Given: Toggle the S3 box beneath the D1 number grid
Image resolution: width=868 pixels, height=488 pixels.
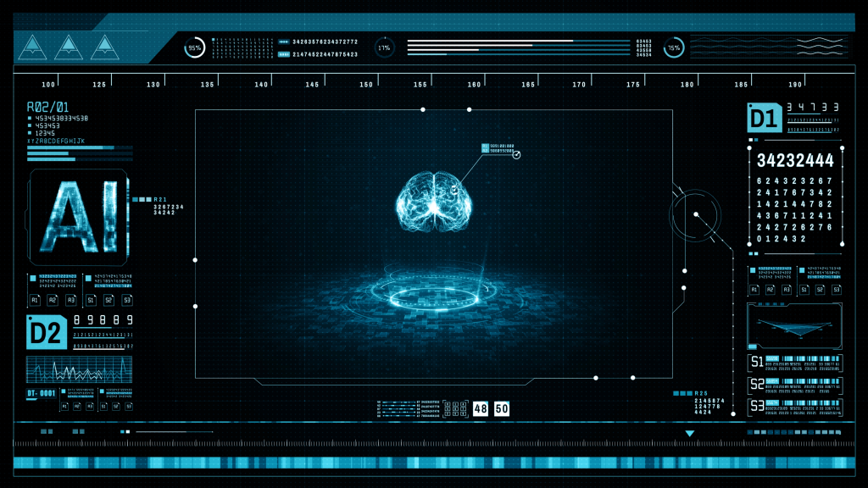Looking at the screenshot, I should pyautogui.click(x=836, y=290).
